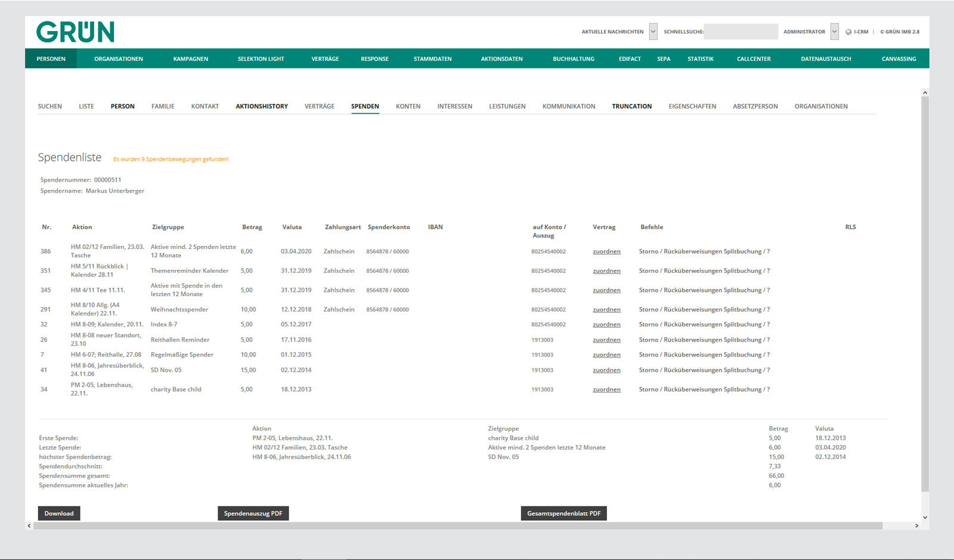Open the Buchhaltung main menu

pyautogui.click(x=574, y=59)
